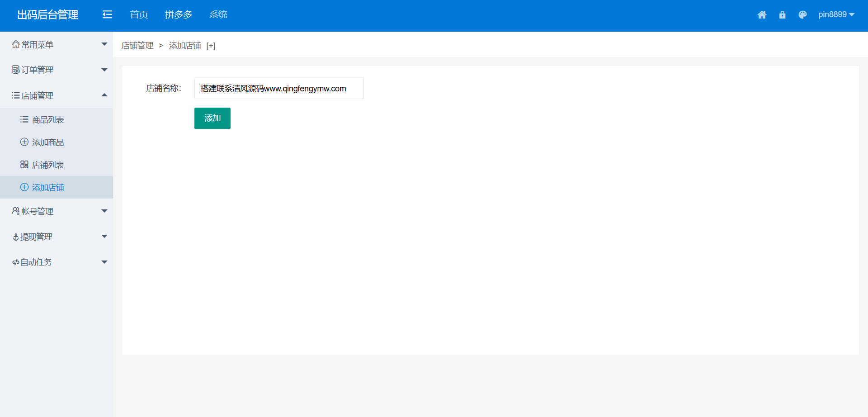The image size is (868, 417).
Task: Open the pin8899 user dropdown
Action: click(x=836, y=14)
